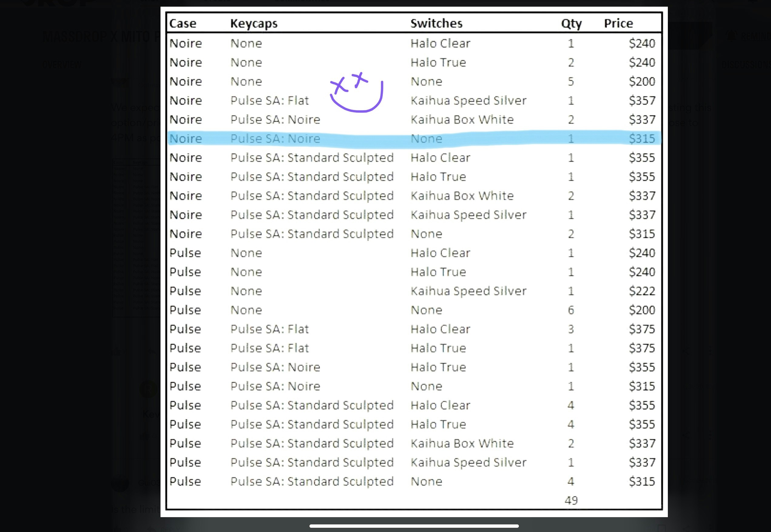
Task: Click the Keycaps column header
Action: [x=254, y=23]
